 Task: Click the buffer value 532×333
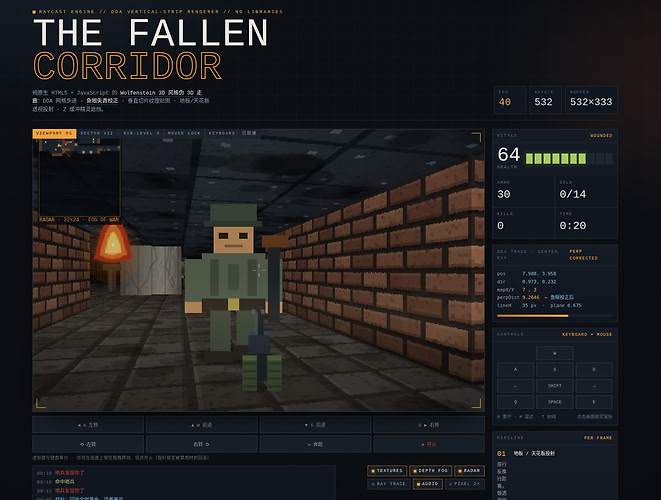[x=591, y=102]
